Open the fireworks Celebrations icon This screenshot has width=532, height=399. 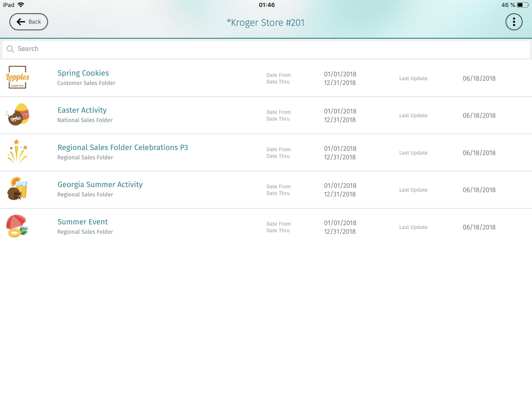tap(17, 152)
